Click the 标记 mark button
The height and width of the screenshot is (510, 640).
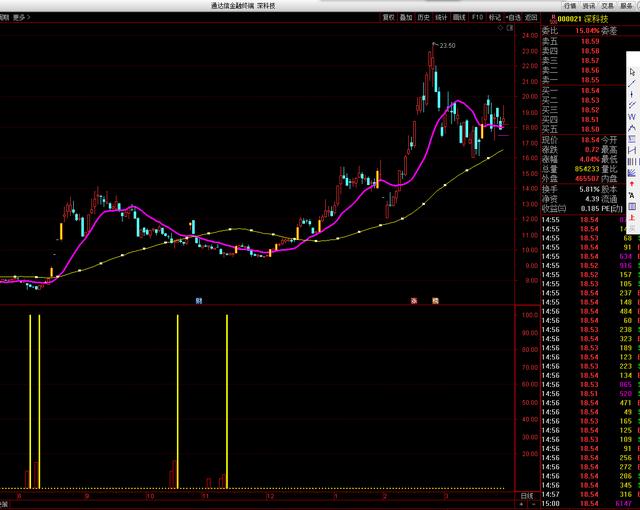pos(495,17)
